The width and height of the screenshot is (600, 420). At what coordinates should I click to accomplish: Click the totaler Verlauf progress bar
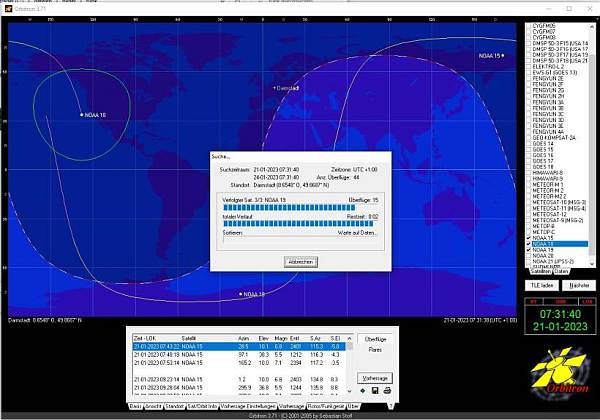(300, 223)
